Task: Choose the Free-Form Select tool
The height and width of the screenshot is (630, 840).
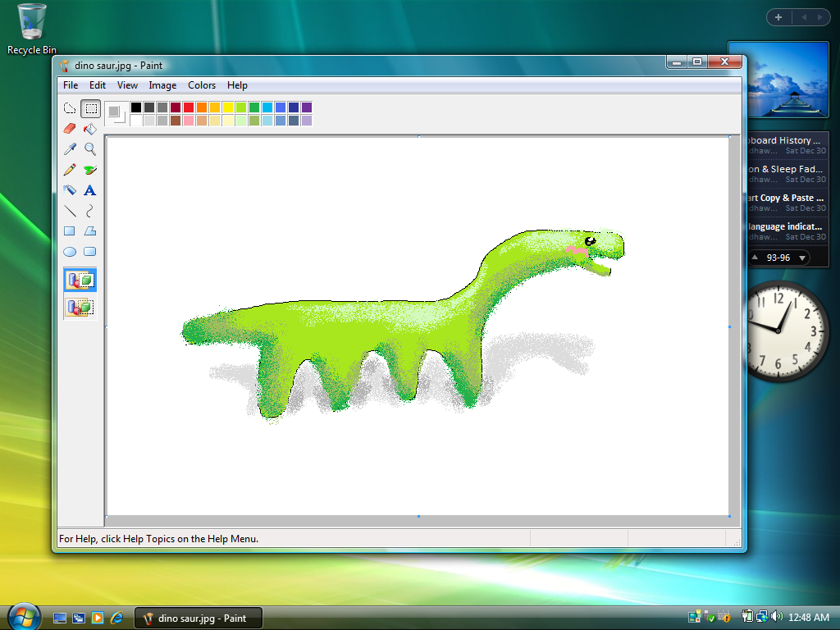Action: [70, 108]
